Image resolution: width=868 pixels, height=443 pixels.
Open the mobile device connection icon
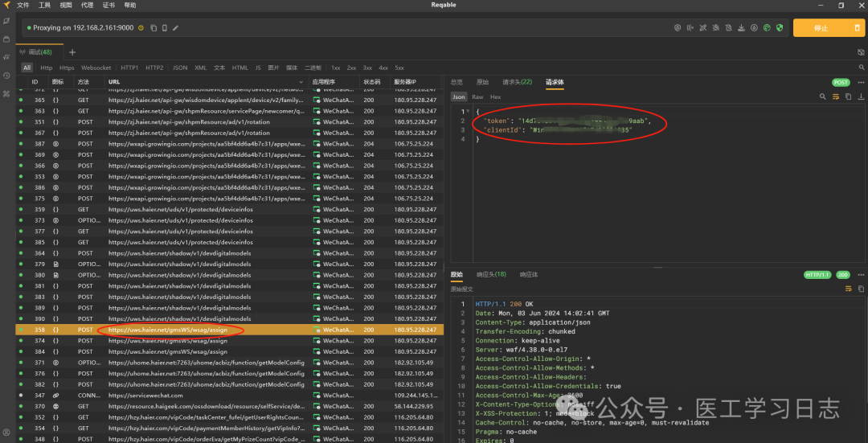pos(165,27)
